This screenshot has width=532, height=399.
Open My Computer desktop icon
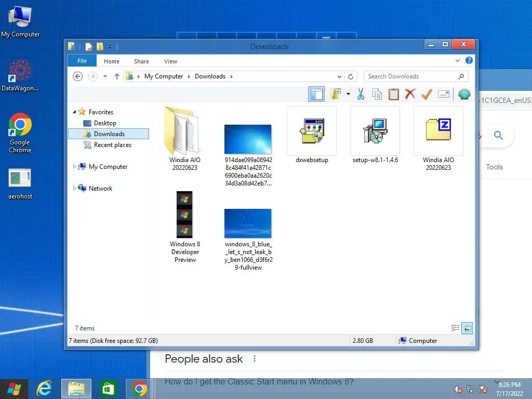tap(20, 22)
